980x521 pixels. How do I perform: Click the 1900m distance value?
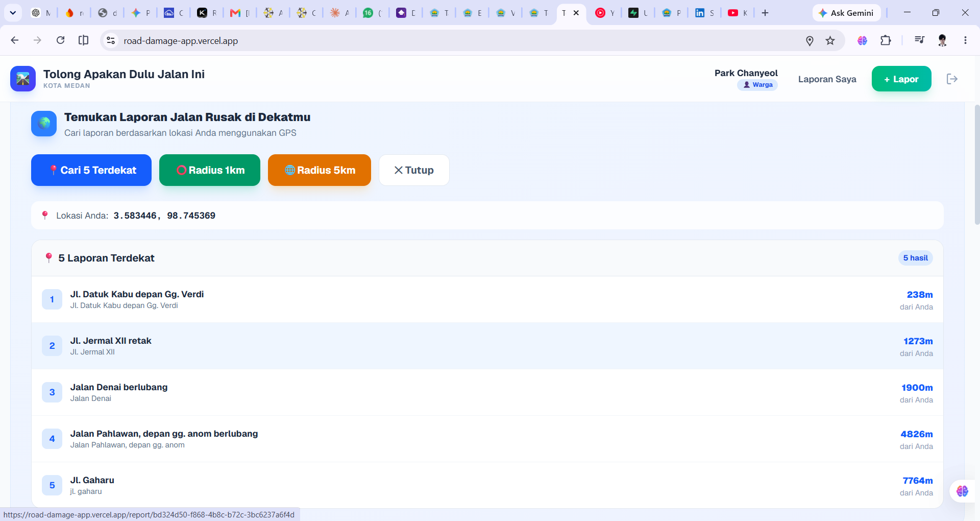pyautogui.click(x=917, y=388)
